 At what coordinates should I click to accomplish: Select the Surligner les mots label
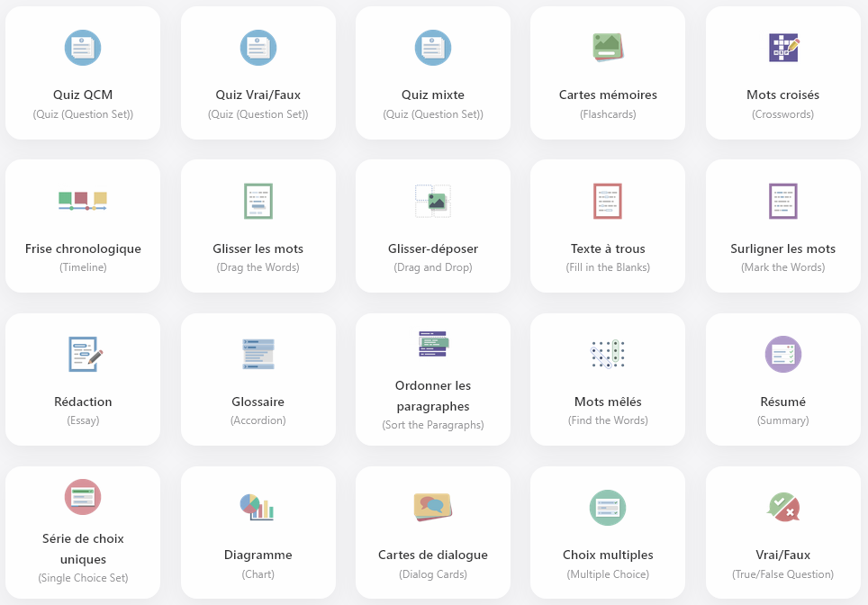point(782,248)
